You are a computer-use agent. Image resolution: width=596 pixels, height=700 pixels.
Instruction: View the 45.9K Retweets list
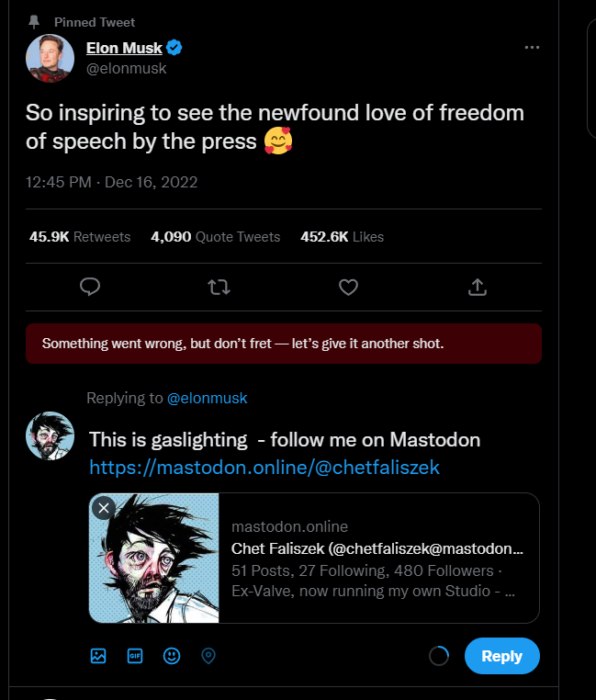pos(80,237)
